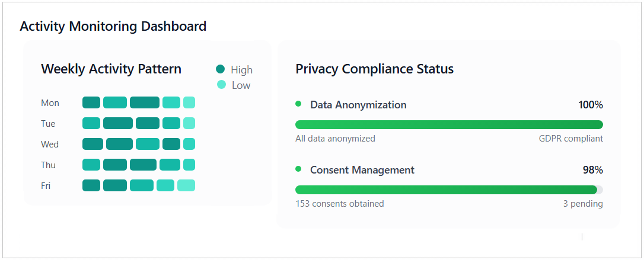
Task: Click the green dot beside Data Anonymization
Action: 298,104
